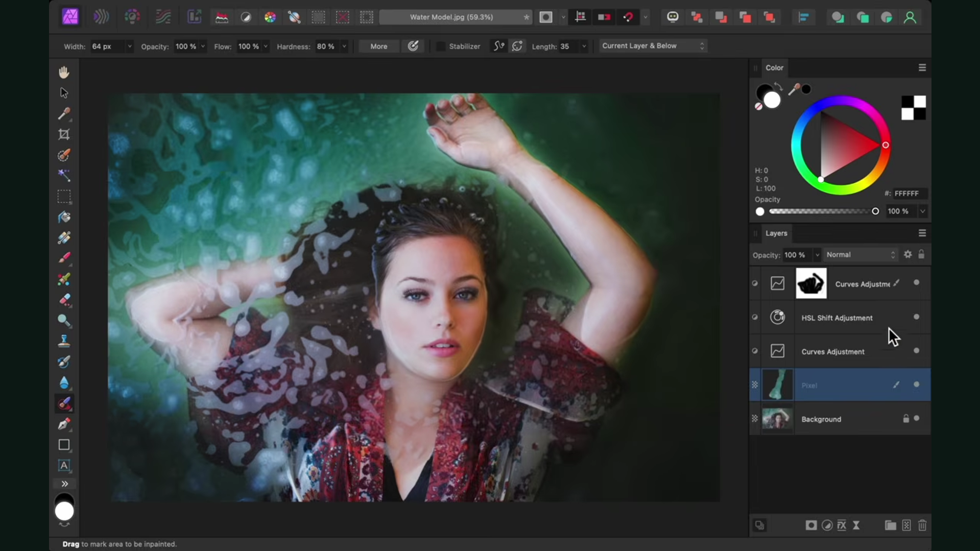This screenshot has width=980, height=551.
Task: Unlock the Background layer lock icon
Action: coord(905,419)
